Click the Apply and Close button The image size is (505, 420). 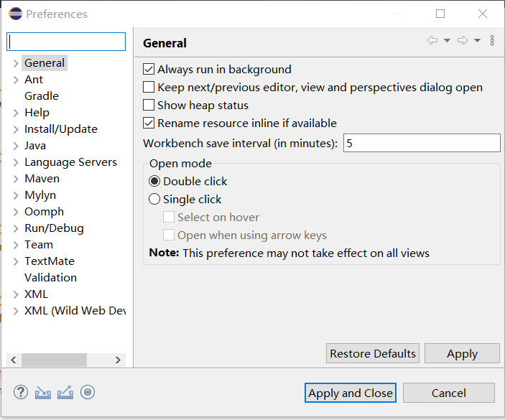tap(351, 393)
